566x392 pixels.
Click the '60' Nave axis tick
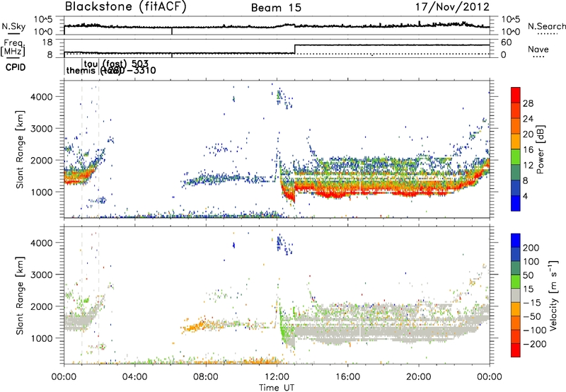pyautogui.click(x=507, y=42)
